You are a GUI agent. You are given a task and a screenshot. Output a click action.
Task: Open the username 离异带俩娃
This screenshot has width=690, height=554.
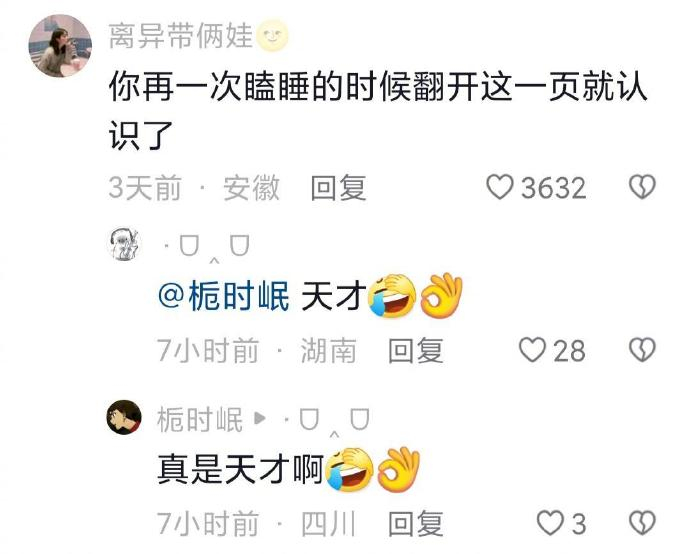[x=181, y=36]
